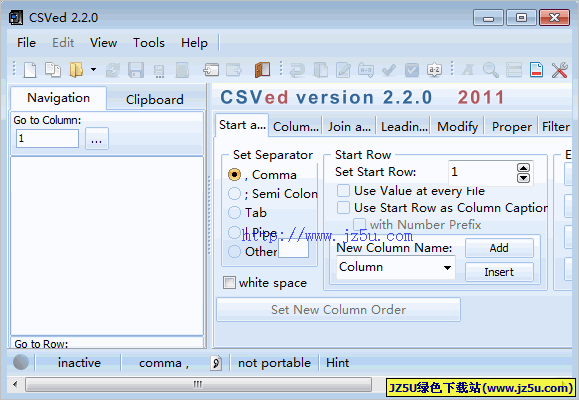
Task: Select the Semi Colon separator option
Action: [x=234, y=193]
